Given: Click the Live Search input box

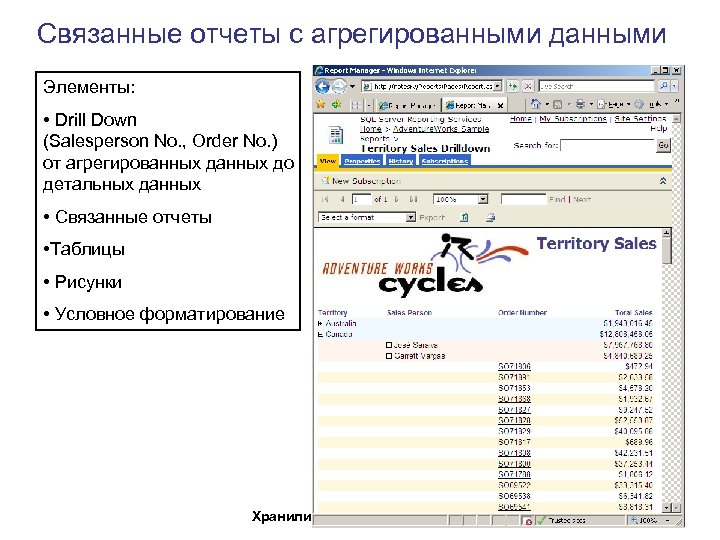Looking at the screenshot, I should 596,86.
